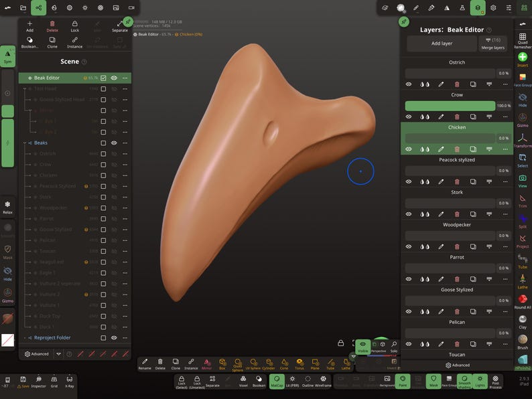The height and width of the screenshot is (399, 532).
Task: Select the Insert tool
Action: coord(523,60)
